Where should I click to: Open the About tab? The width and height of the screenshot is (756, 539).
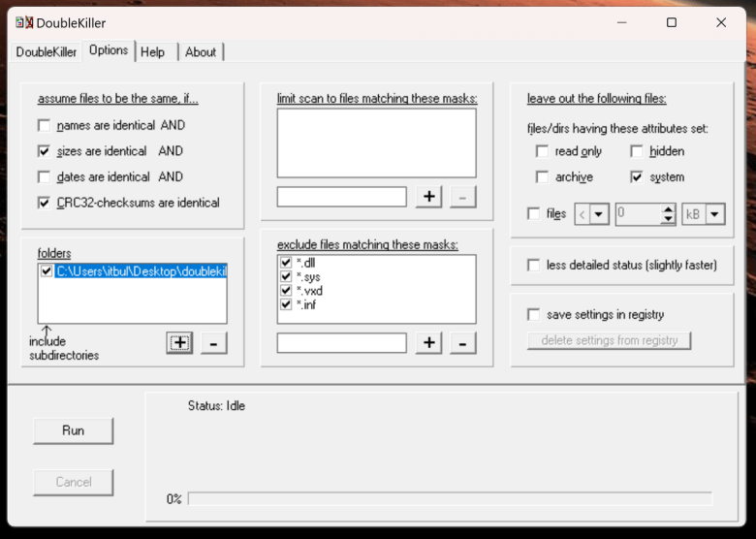tap(201, 52)
